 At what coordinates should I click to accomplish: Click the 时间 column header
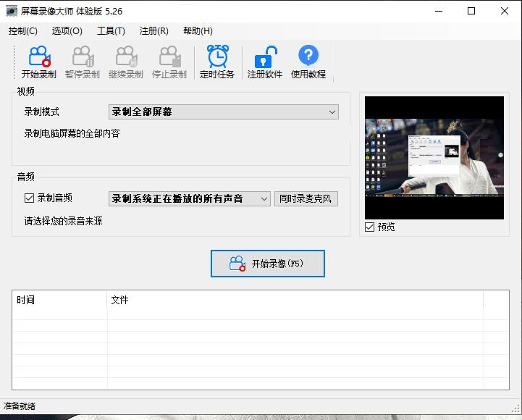tap(59, 300)
